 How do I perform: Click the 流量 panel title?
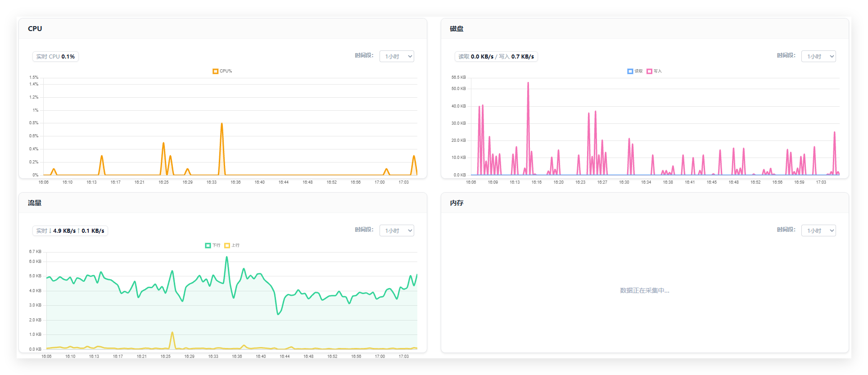[35, 203]
